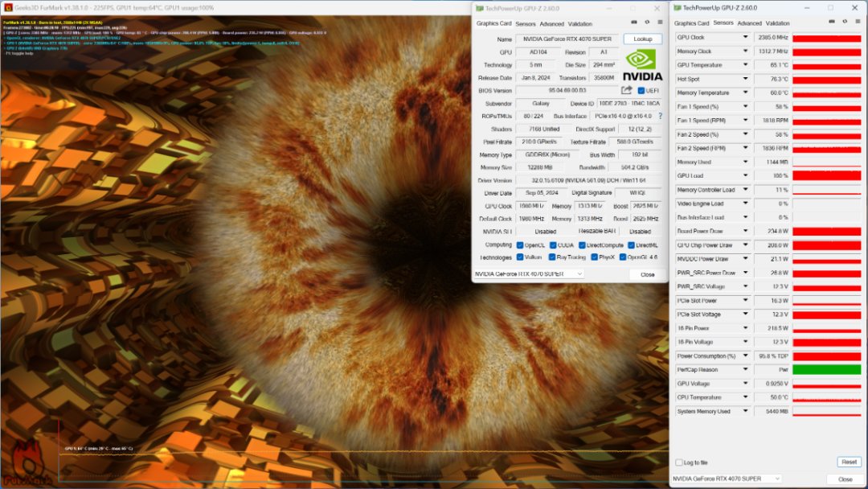Open the Hot Spot sensor dropdown

[745, 79]
